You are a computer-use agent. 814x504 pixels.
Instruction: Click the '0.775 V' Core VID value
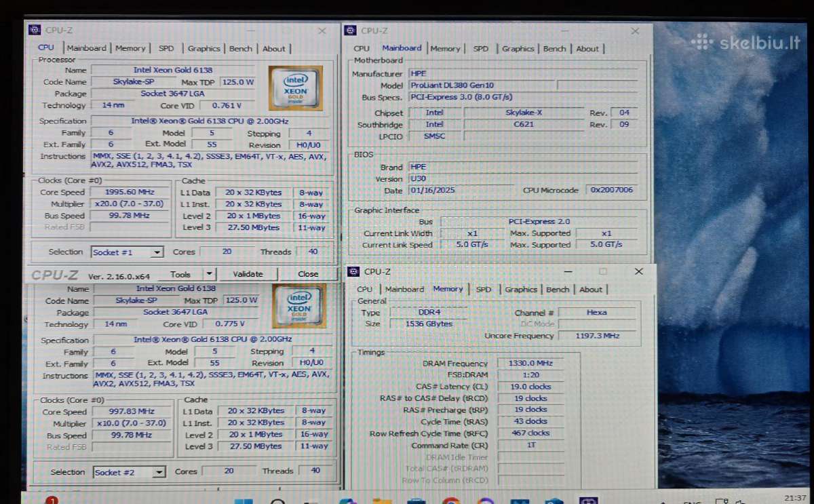point(229,324)
